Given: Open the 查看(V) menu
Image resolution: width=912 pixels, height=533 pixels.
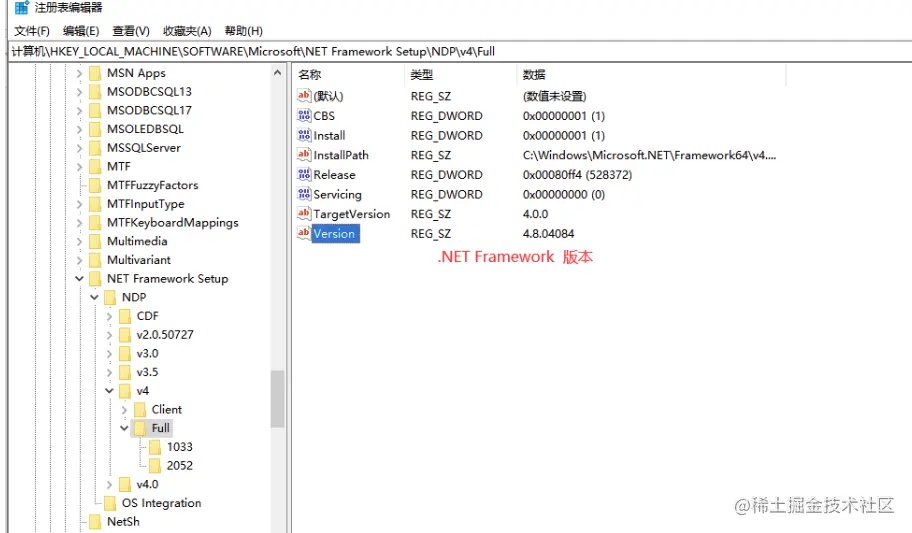Looking at the screenshot, I should [x=131, y=31].
